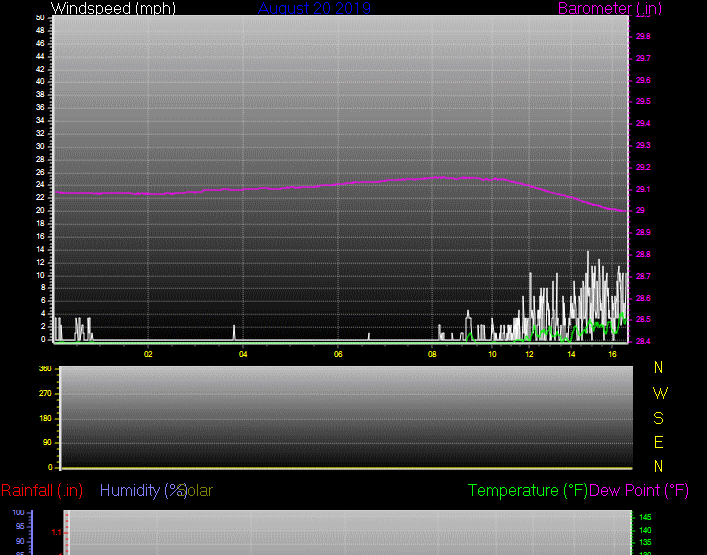Image resolution: width=707 pixels, height=555 pixels.
Task: Click the 28 windspeed axis label
Action: pos(40,160)
